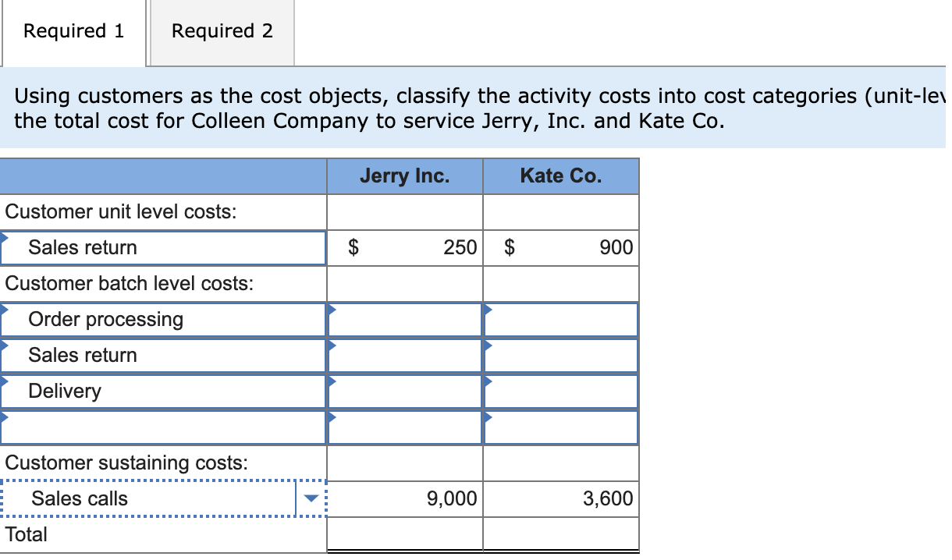Select the Kate Co. column header

560,175
